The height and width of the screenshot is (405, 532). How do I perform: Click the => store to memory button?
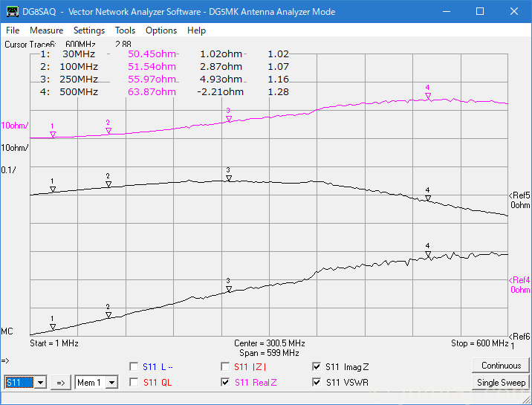(61, 383)
